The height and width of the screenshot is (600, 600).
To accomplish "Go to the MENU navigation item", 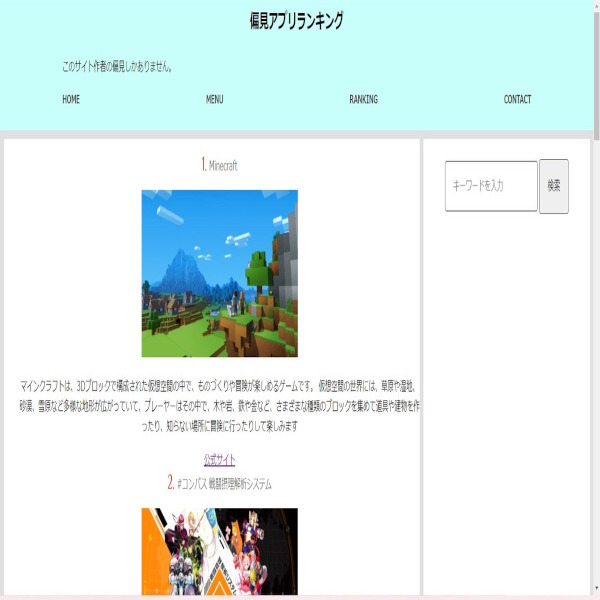I will click(214, 100).
